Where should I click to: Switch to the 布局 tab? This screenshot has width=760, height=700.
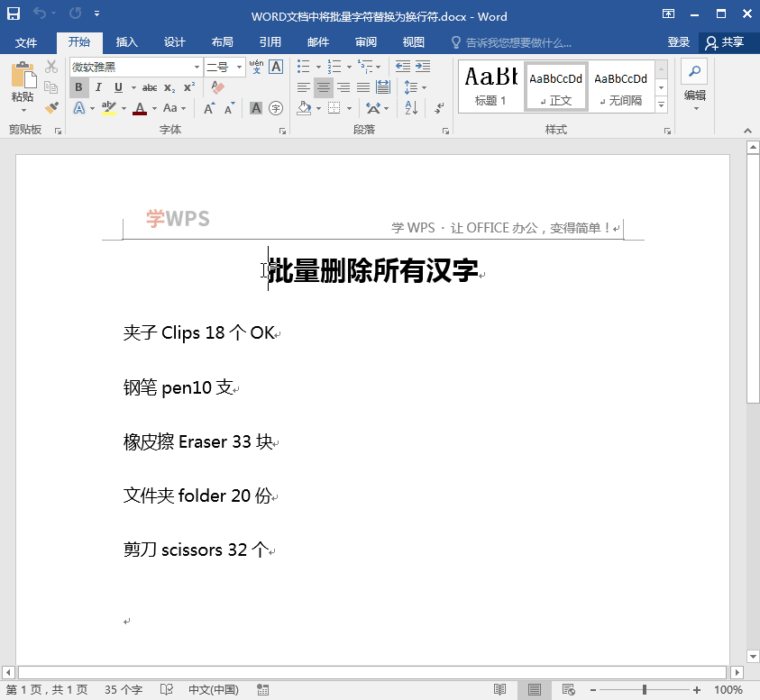pos(223,42)
